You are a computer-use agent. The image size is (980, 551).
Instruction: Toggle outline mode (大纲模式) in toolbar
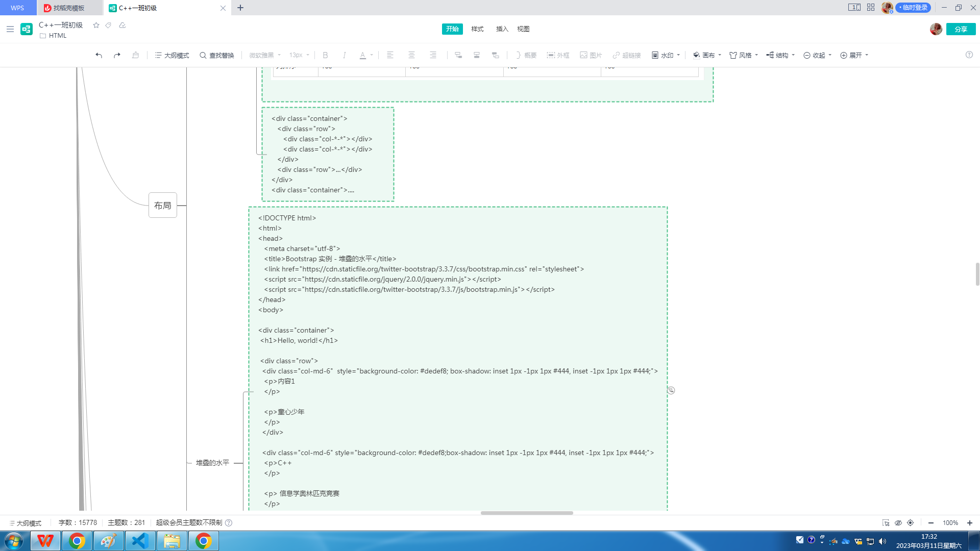[x=171, y=55]
